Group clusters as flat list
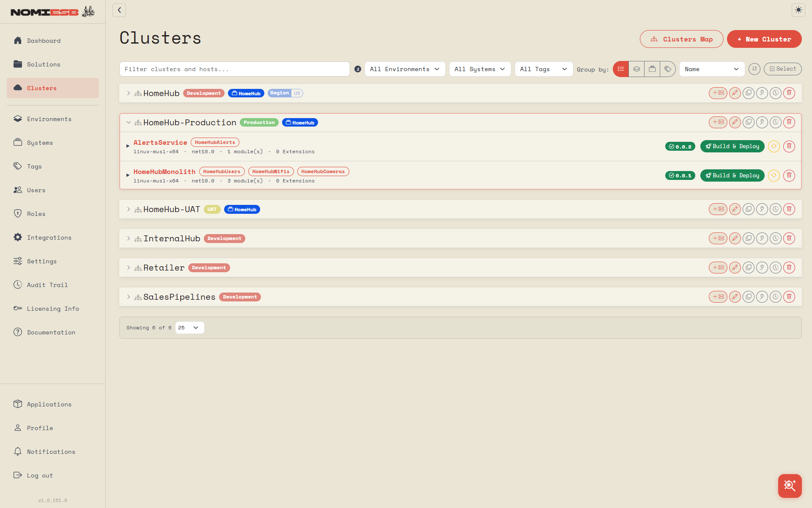 [621, 69]
